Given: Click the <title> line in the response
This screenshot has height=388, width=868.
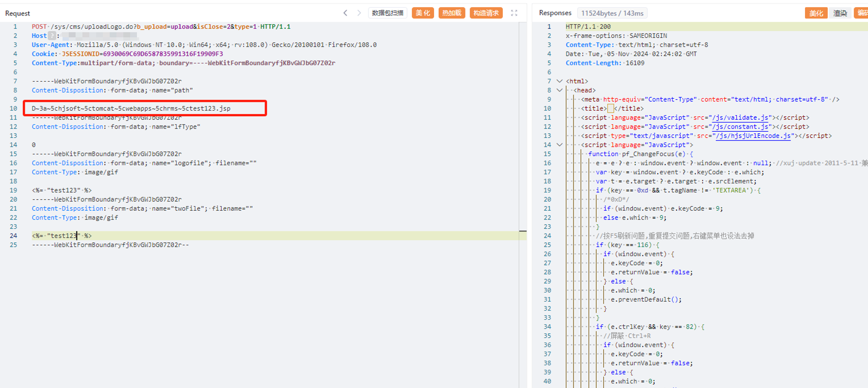Looking at the screenshot, I should (612, 108).
